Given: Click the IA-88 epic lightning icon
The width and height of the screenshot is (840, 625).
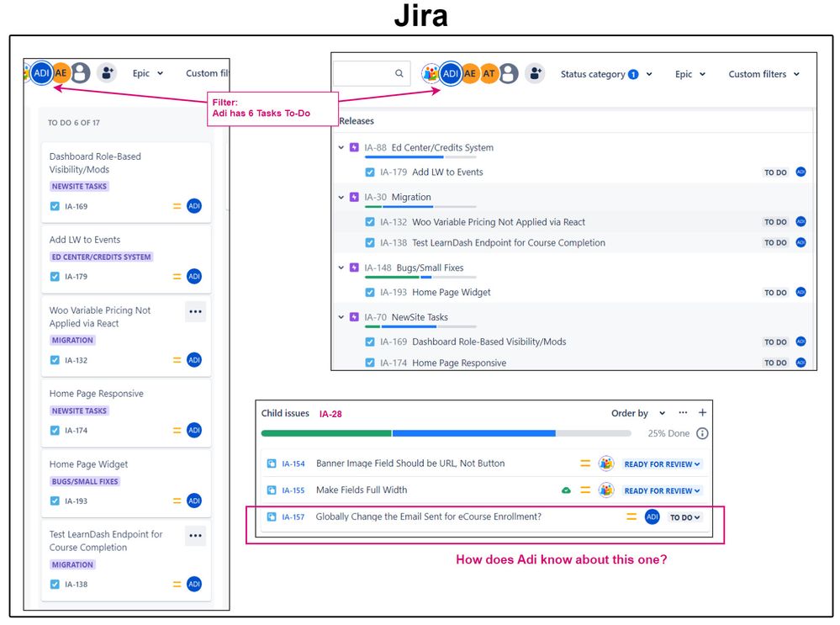Looking at the screenshot, I should point(354,147).
